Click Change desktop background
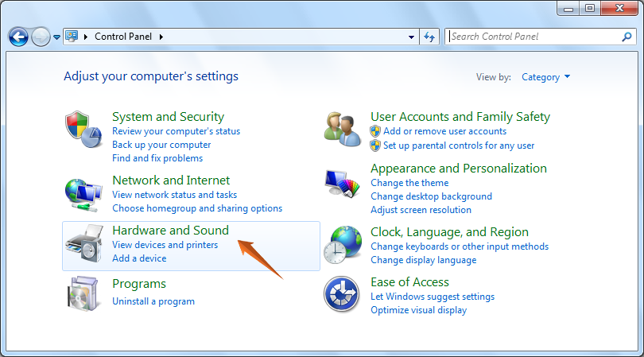Screen dimensions: 644x357 click(x=431, y=196)
